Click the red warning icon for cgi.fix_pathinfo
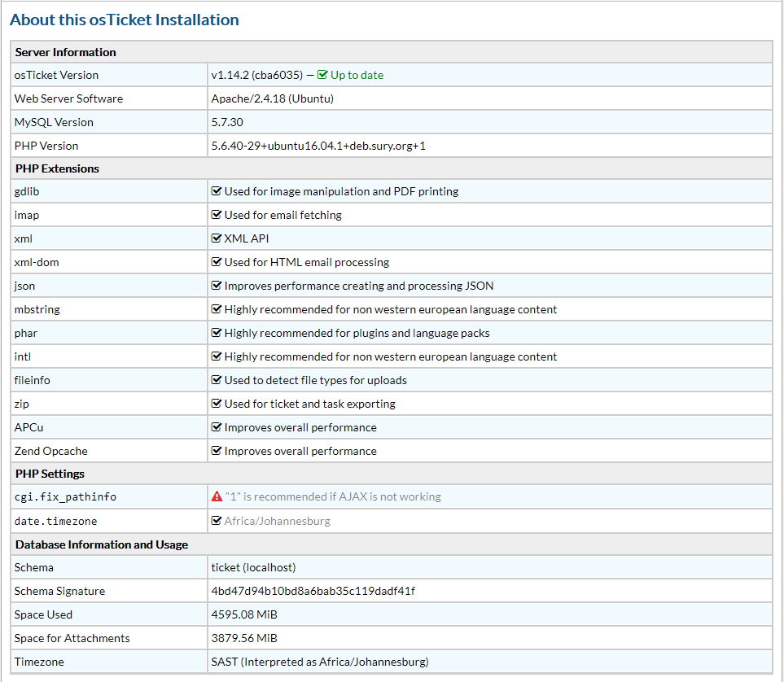The width and height of the screenshot is (784, 682). coord(217,496)
